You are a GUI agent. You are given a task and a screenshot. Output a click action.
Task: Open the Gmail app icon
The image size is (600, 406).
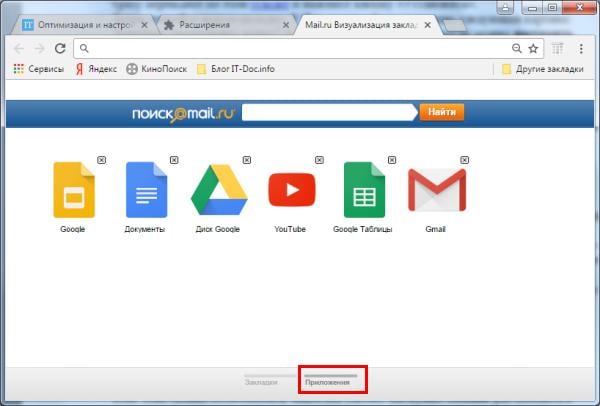[436, 189]
